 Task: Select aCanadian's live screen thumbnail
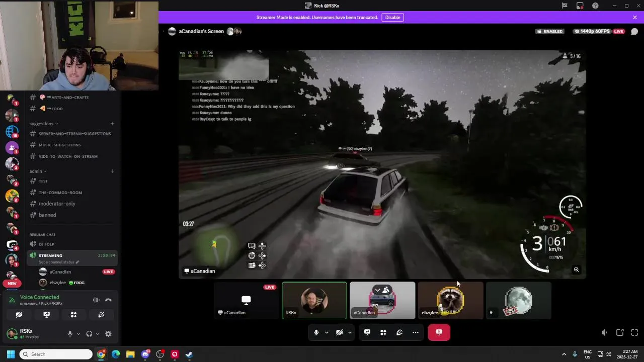247,301
